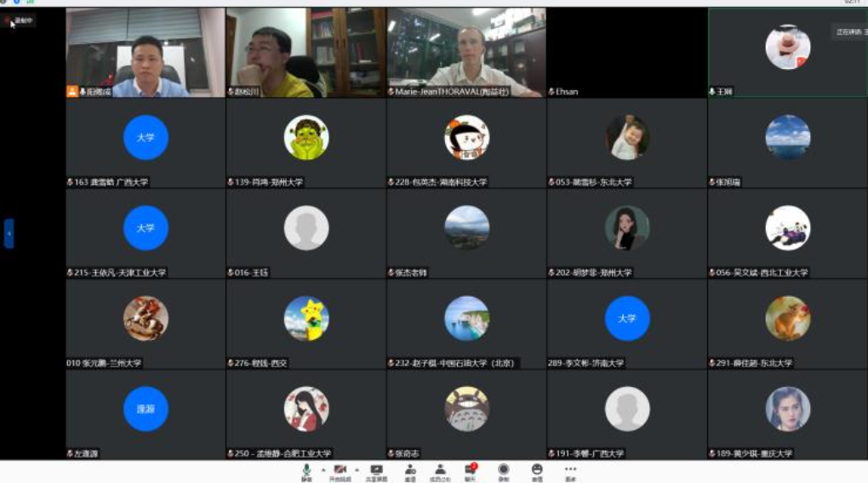
Task: Start sharing your screen
Action: point(376,470)
